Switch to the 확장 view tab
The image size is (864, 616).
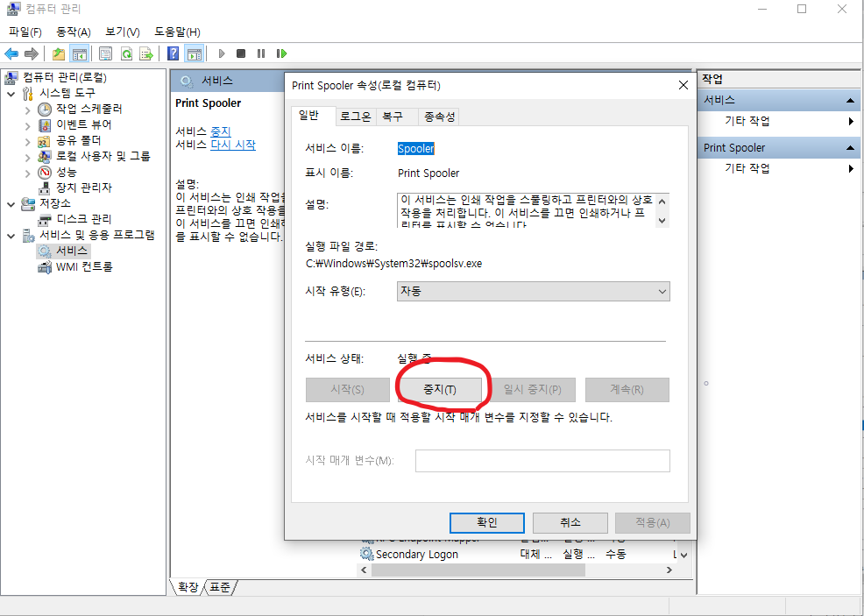pos(188,587)
